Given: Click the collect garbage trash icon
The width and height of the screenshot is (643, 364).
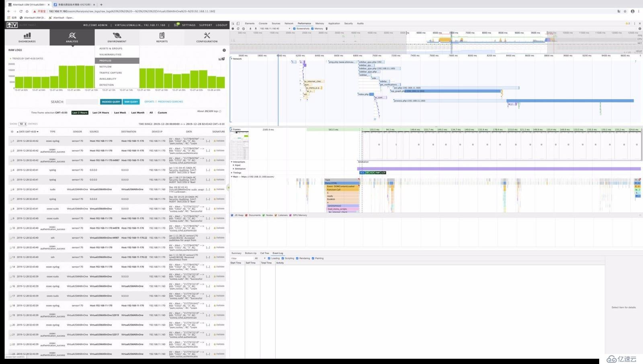Looking at the screenshot, I should (326, 29).
